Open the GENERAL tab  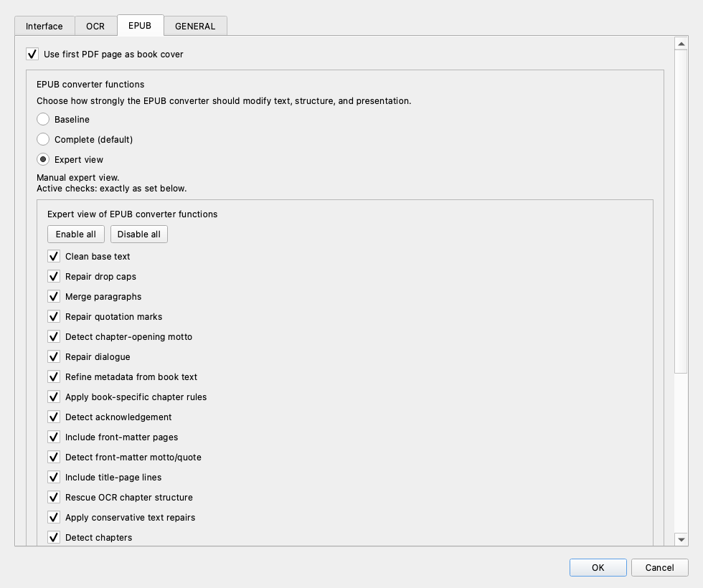point(195,26)
